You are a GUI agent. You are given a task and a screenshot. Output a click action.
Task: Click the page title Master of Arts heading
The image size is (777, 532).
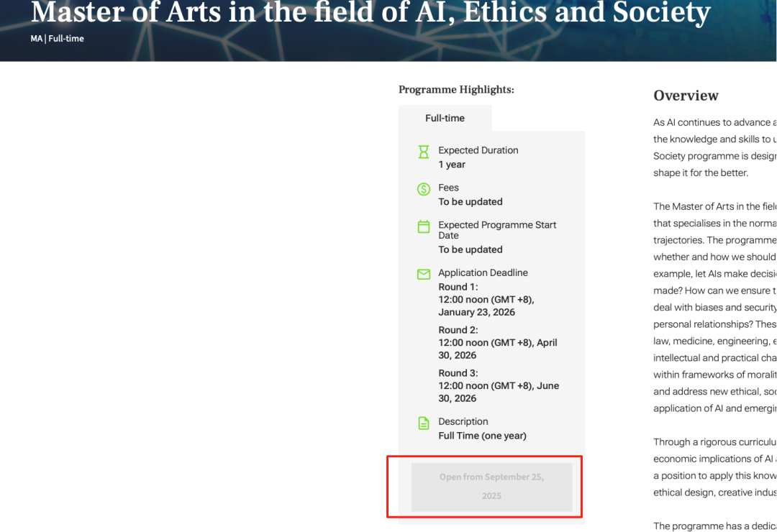(371, 12)
